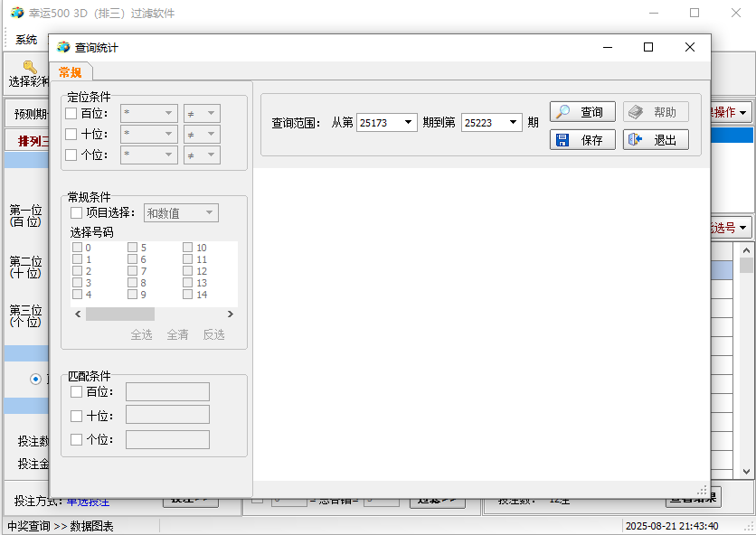Toggle the 项目选择 checkbox
This screenshot has height=535, width=756.
point(76,213)
